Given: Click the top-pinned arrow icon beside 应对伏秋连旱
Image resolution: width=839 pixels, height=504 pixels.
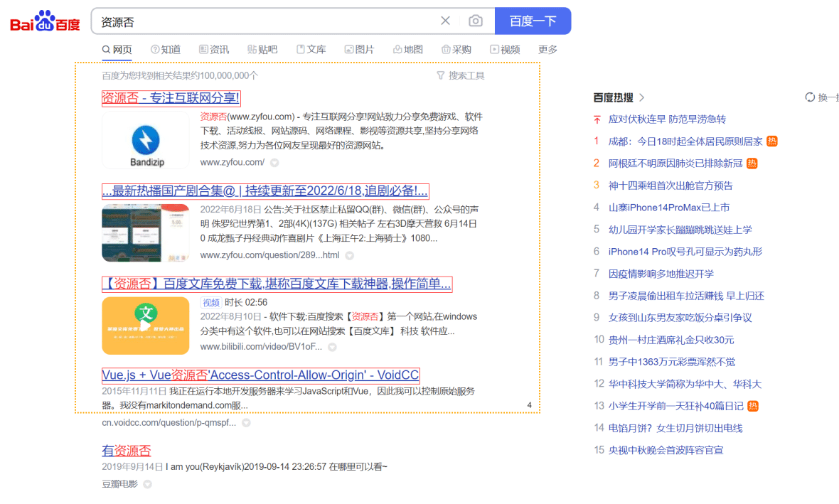Looking at the screenshot, I should [x=597, y=119].
